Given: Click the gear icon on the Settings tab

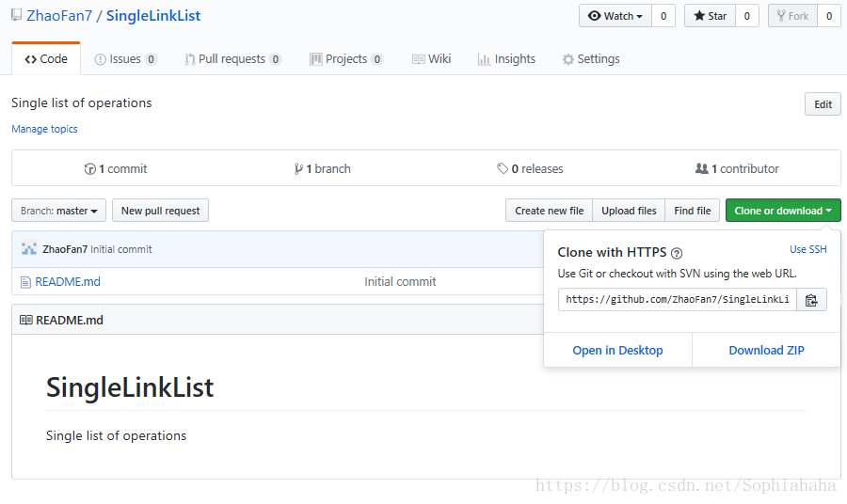Looking at the screenshot, I should (x=567, y=59).
